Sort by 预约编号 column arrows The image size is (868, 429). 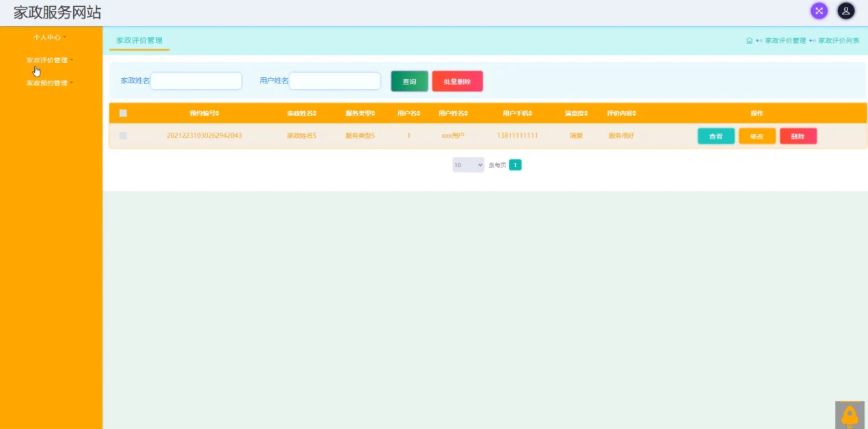[218, 114]
